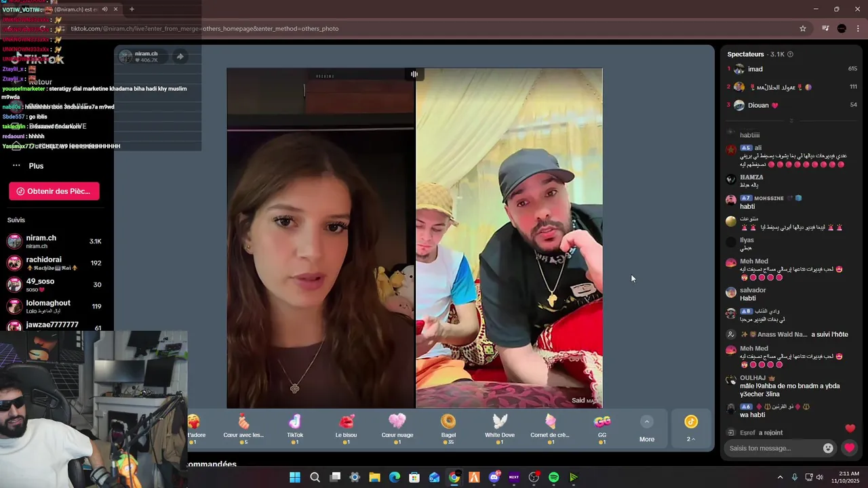Open browser media control icon
The height and width of the screenshot is (488, 868).
825,28
